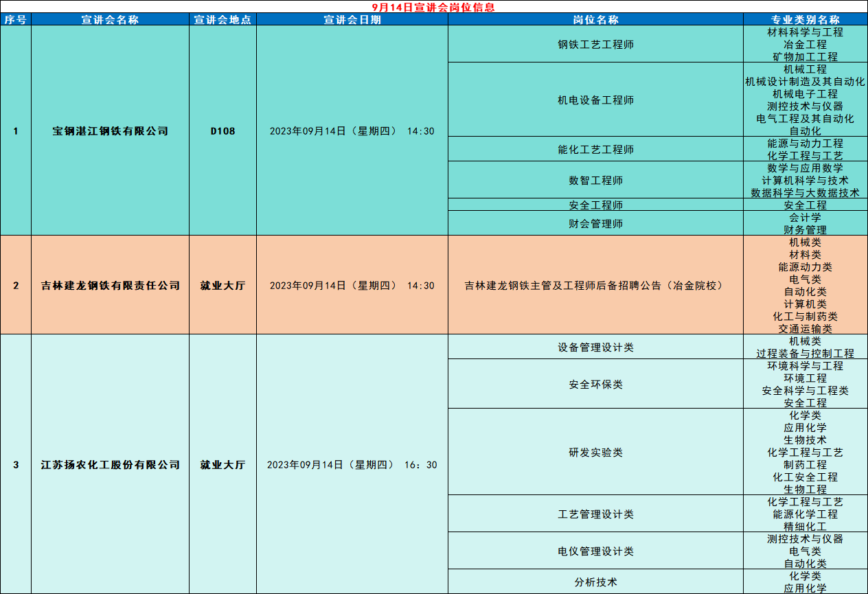Viewport: 868px width, 594px height.
Task: Select the 宝钢湛江钢铁有限公司 company cell
Action: coord(110,131)
